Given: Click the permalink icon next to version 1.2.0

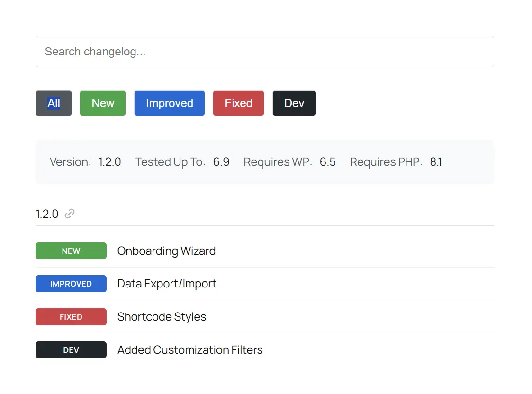Looking at the screenshot, I should 69,214.
